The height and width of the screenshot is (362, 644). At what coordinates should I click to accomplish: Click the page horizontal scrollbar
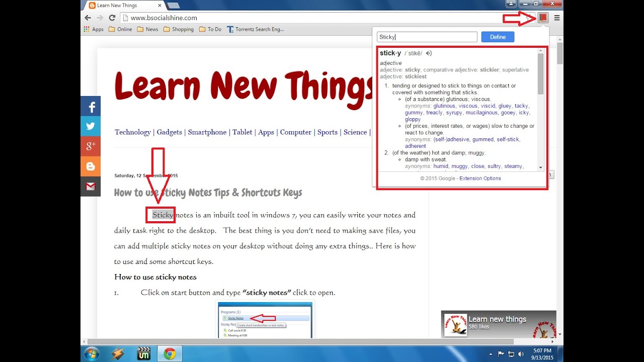[x=301, y=341]
